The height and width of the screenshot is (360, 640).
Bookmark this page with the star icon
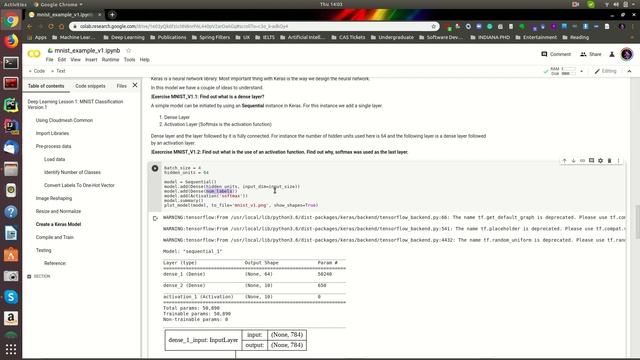pyautogui.click(x=433, y=26)
